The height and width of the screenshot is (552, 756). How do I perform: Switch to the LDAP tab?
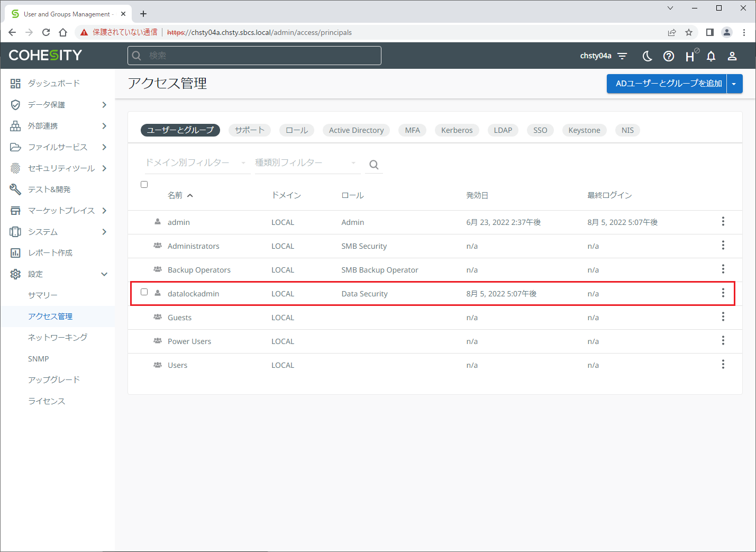[503, 130]
